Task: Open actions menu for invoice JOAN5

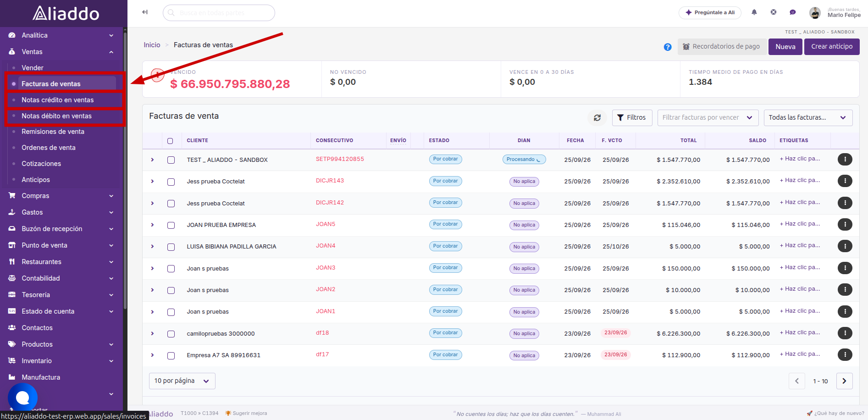Action: point(845,225)
